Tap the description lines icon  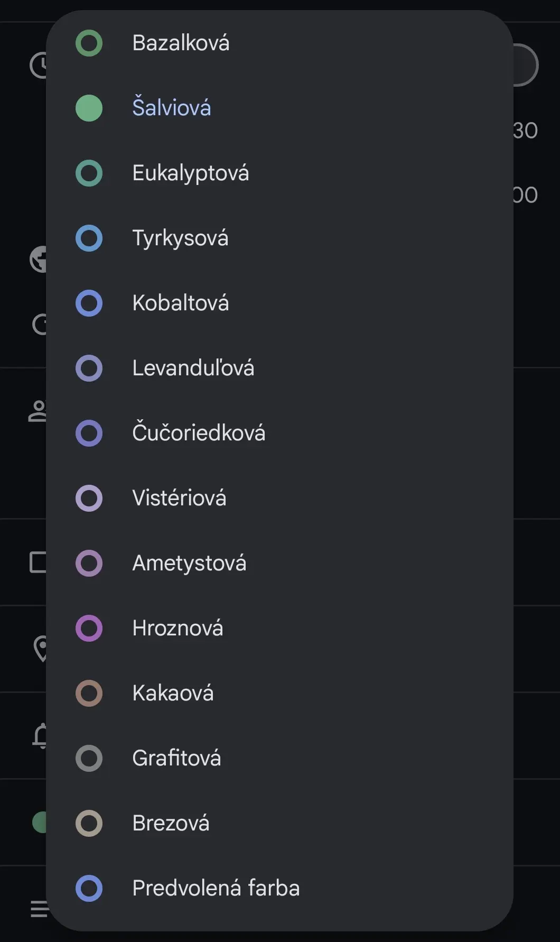click(x=39, y=909)
